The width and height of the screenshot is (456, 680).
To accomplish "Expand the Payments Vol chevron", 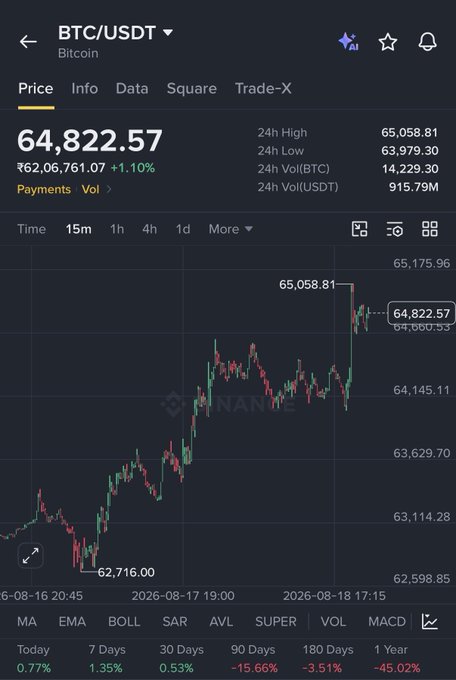I will point(109,190).
